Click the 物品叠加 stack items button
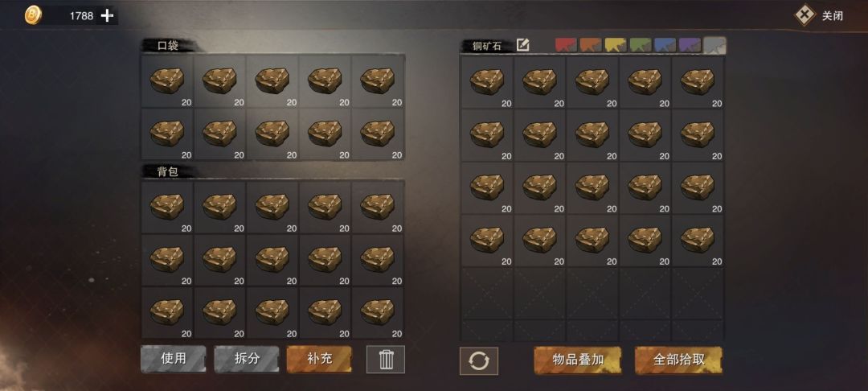 pos(578,360)
